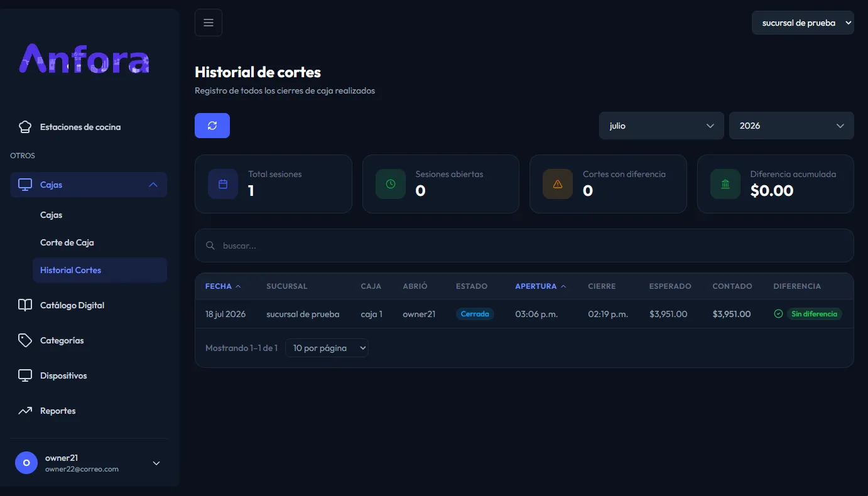Image resolution: width=868 pixels, height=496 pixels.
Task: Click the 02:19 p.m. cierre time
Action: [x=608, y=314]
